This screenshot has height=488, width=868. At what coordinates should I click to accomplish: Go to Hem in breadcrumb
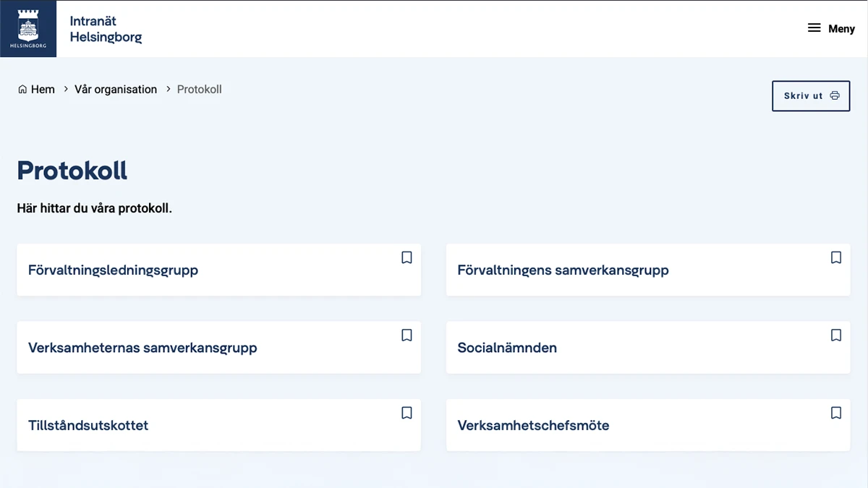43,90
